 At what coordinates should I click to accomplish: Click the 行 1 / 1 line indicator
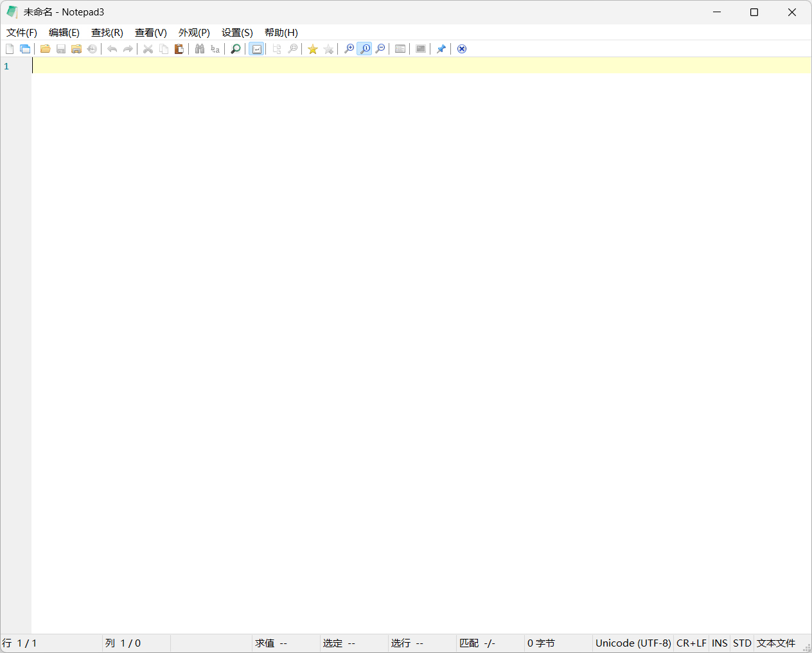[x=20, y=643]
